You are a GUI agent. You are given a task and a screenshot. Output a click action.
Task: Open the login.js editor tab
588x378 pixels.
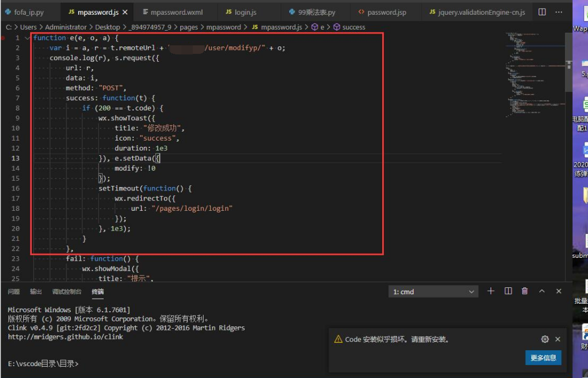(241, 12)
